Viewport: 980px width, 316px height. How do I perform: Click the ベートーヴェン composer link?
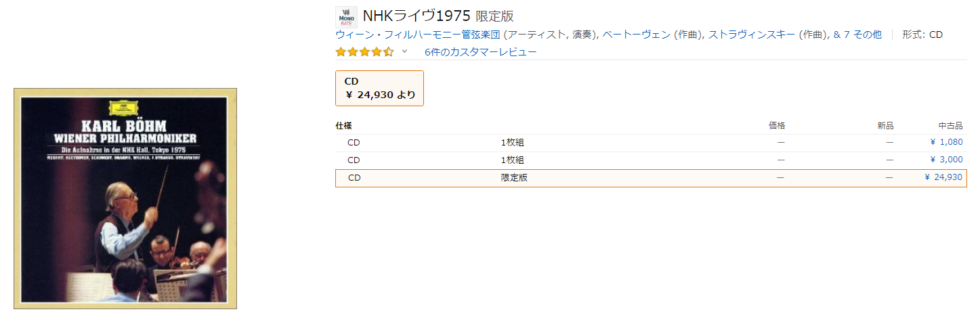[636, 35]
